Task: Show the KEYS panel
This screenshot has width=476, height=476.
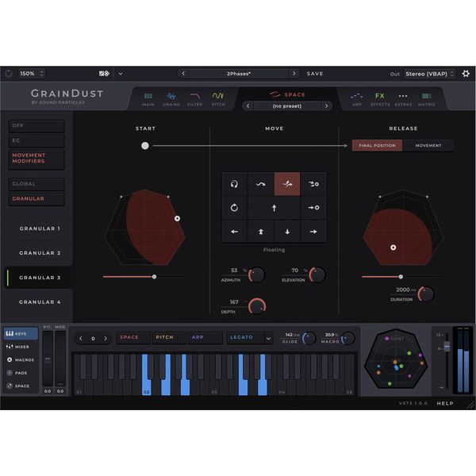Action: [x=21, y=333]
